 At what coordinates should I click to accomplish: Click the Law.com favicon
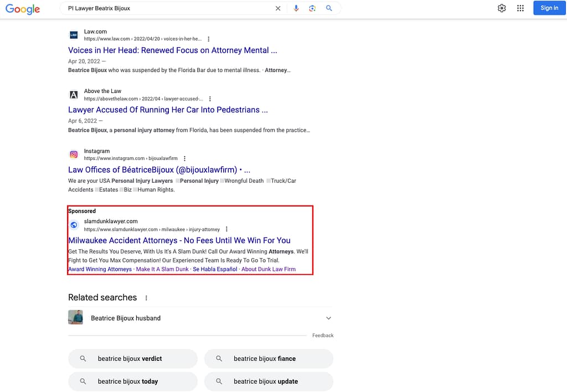(x=74, y=35)
